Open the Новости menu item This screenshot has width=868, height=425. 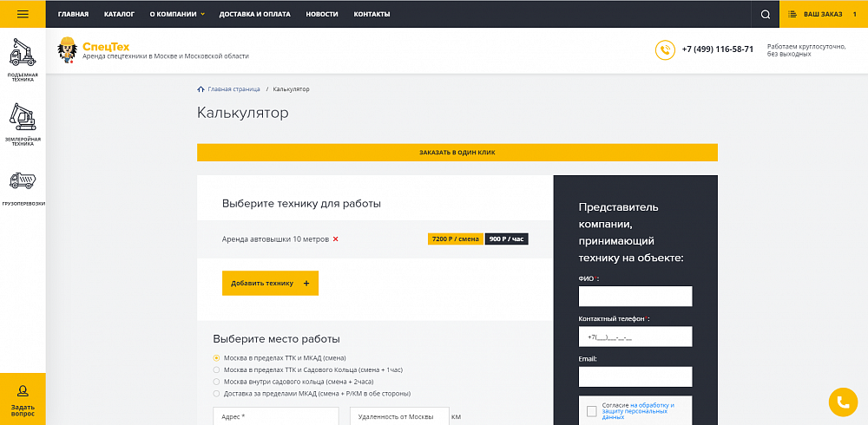322,14
